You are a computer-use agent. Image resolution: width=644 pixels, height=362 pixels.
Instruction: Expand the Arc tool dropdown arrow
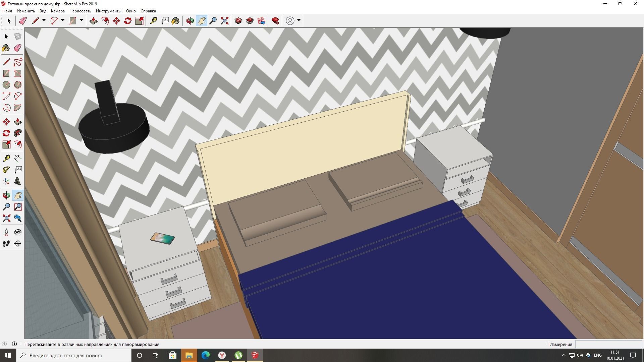coord(62,20)
